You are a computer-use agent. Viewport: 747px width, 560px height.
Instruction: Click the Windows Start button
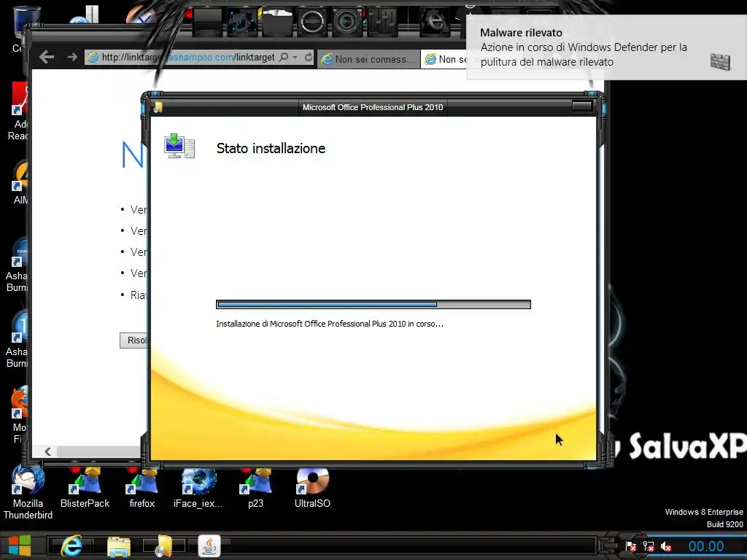tap(20, 545)
